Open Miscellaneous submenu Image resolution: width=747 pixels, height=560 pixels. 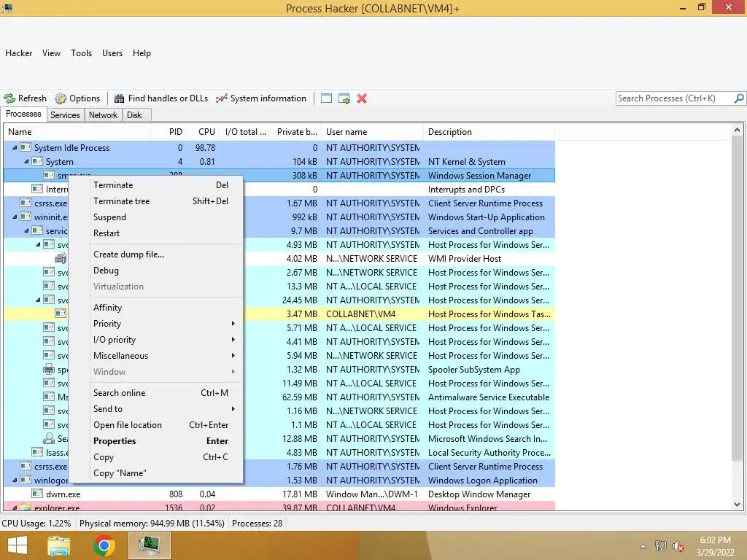tap(164, 356)
